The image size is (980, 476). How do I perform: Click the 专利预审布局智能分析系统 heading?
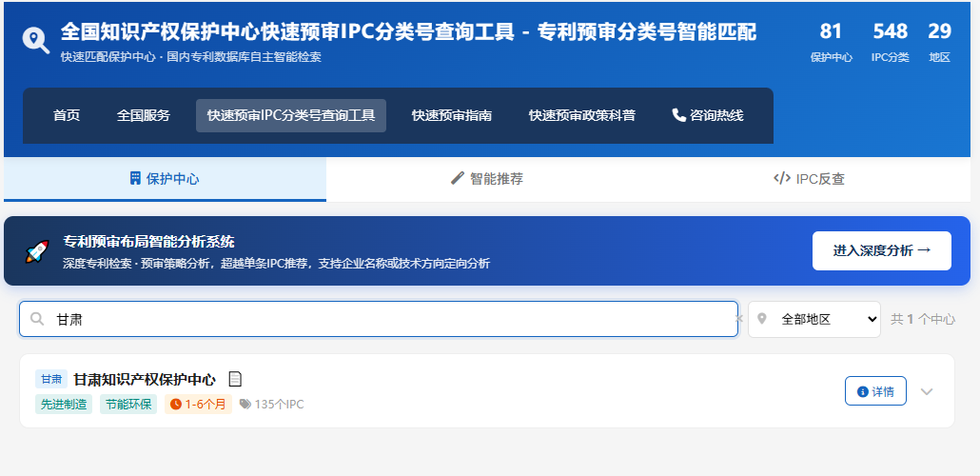[x=148, y=242]
